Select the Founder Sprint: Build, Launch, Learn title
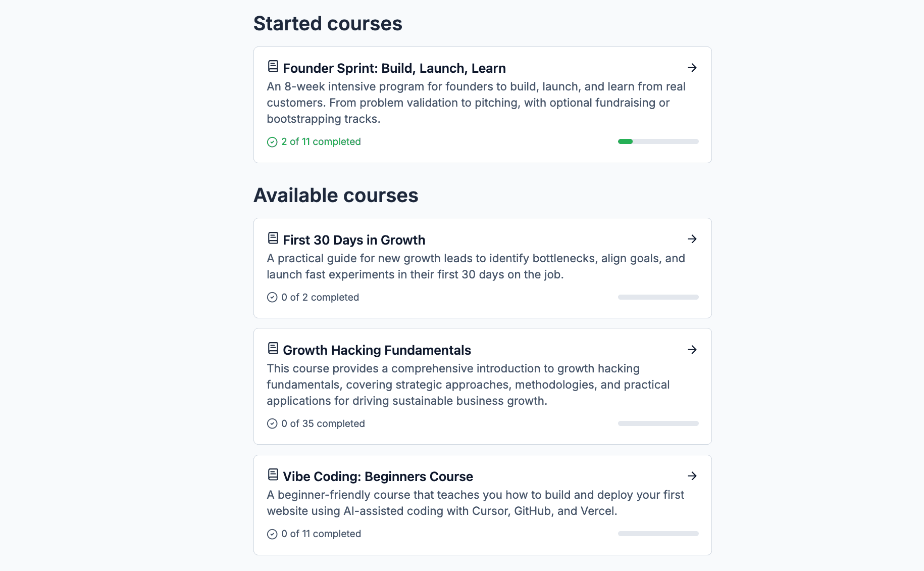The width and height of the screenshot is (924, 571). [394, 68]
